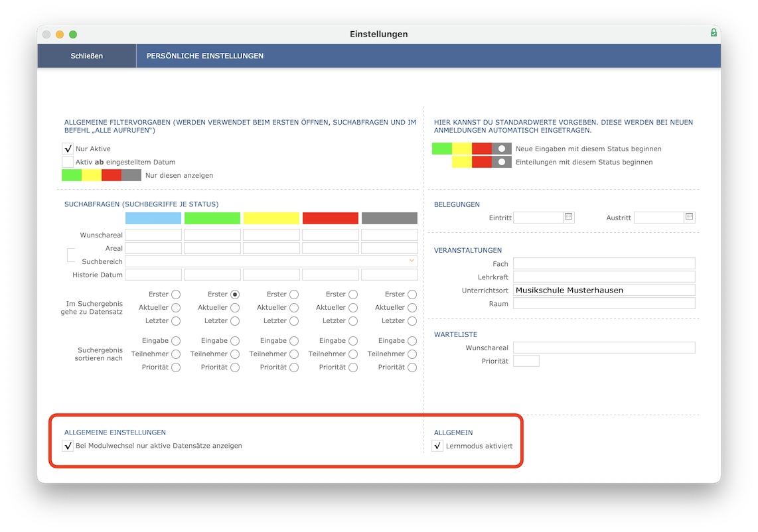This screenshot has height=532, width=758.
Task: Click the Austritt date field
Action: click(659, 218)
